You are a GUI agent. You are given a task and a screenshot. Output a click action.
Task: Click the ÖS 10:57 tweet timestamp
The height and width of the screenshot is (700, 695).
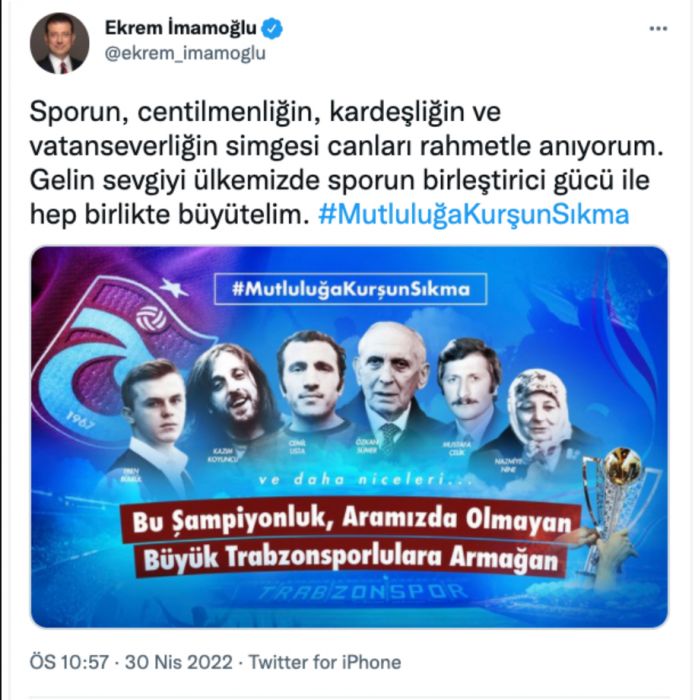click(69, 662)
